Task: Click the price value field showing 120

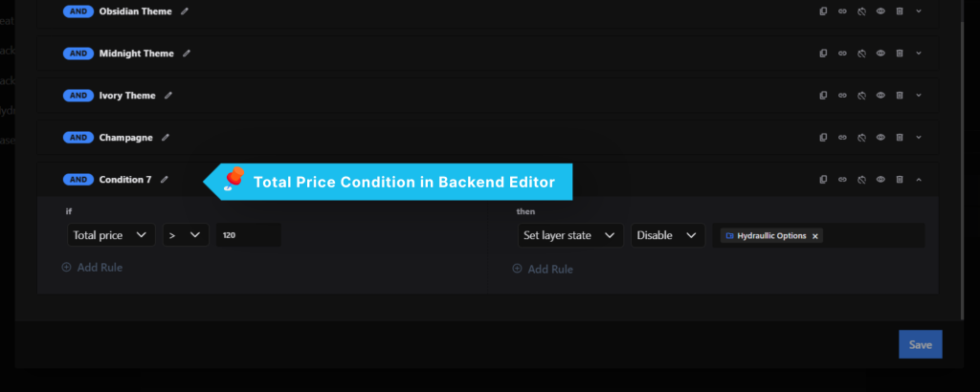Action: point(248,235)
